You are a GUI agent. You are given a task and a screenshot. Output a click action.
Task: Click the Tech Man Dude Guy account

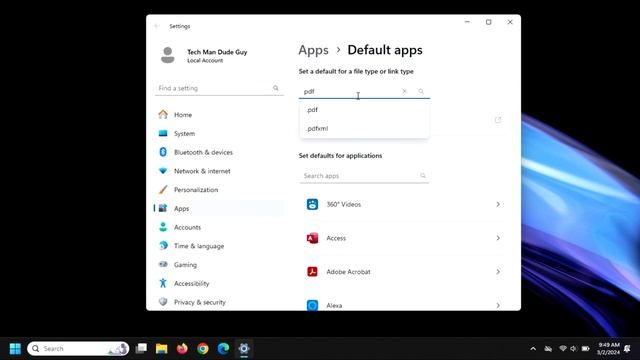[x=203, y=56]
